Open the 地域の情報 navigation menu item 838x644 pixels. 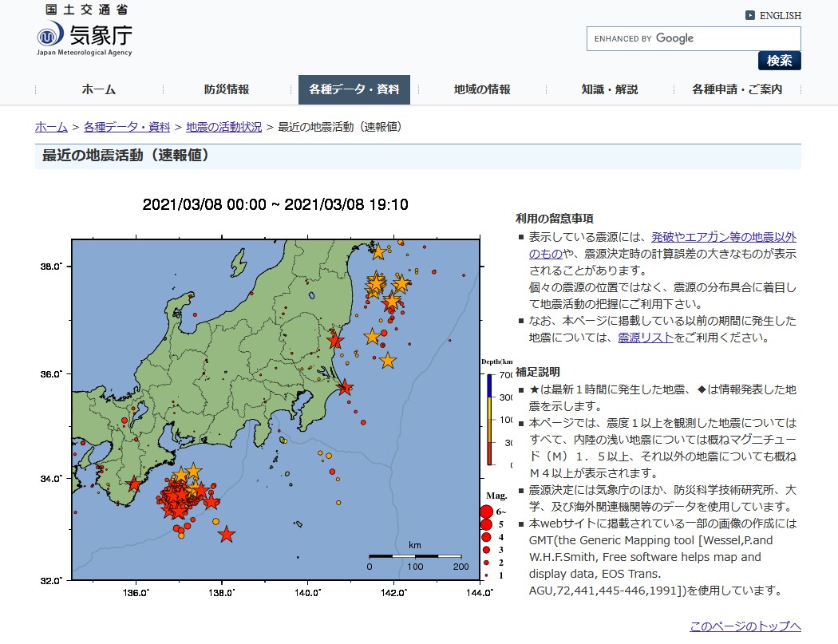pyautogui.click(x=482, y=89)
